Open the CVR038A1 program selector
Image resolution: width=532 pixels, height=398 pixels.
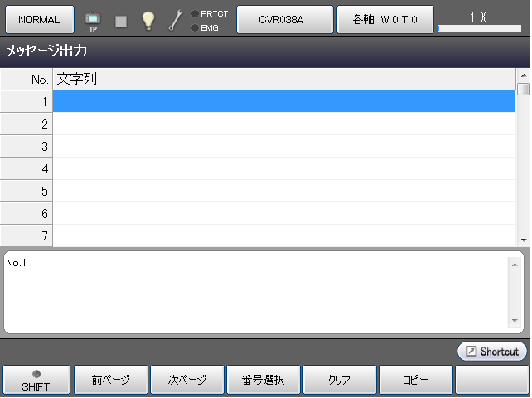[x=284, y=19]
